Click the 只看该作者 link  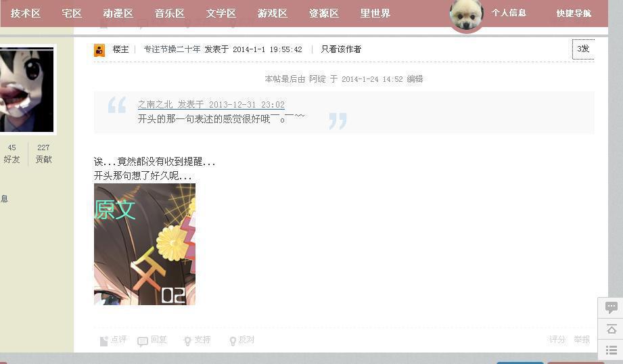pos(341,49)
